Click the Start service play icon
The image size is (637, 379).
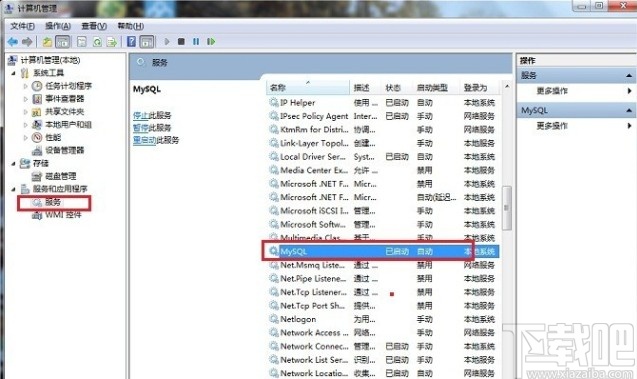click(x=167, y=41)
